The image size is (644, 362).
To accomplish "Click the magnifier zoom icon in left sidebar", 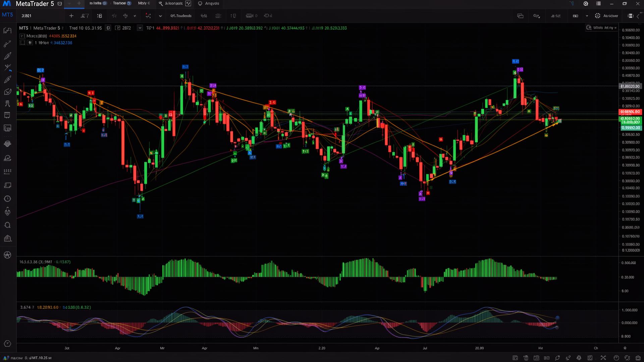I will (x=7, y=225).
